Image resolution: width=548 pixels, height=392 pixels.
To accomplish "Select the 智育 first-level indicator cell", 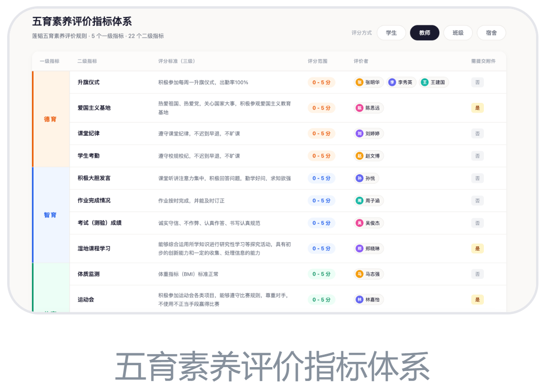I will [x=51, y=215].
